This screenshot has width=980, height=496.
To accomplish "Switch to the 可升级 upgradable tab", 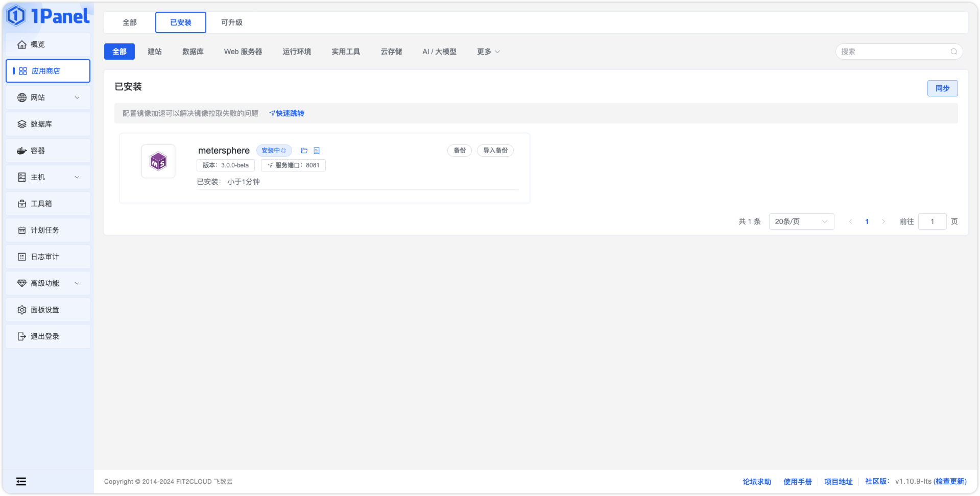I will [x=232, y=22].
